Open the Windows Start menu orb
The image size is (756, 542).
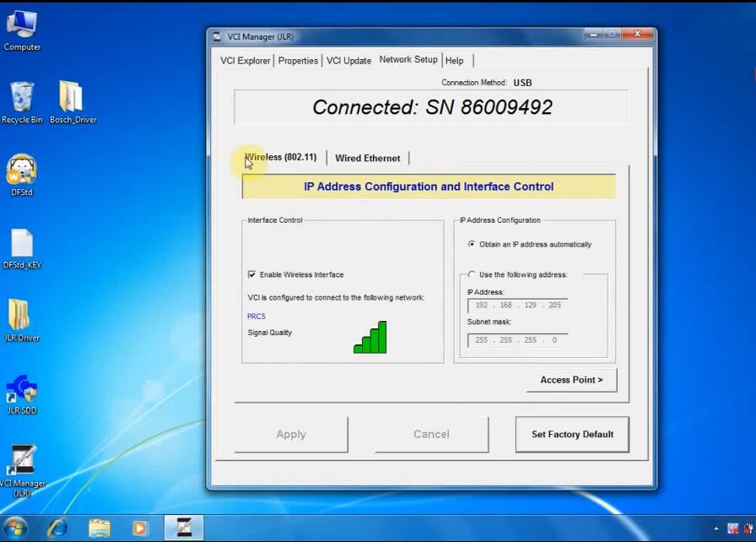(14, 528)
